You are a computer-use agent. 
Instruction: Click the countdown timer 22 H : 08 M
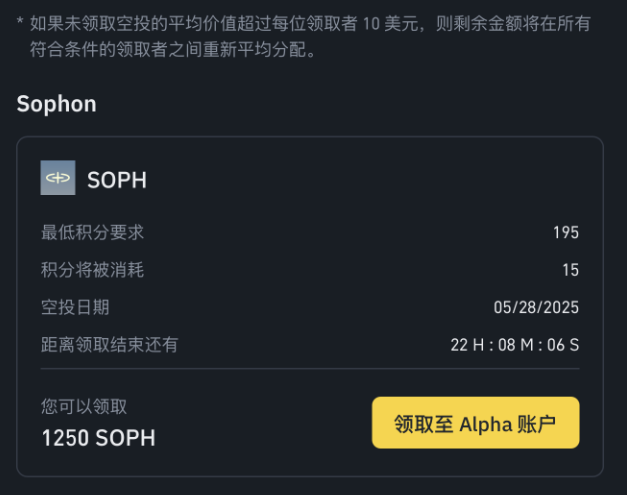click(492, 345)
